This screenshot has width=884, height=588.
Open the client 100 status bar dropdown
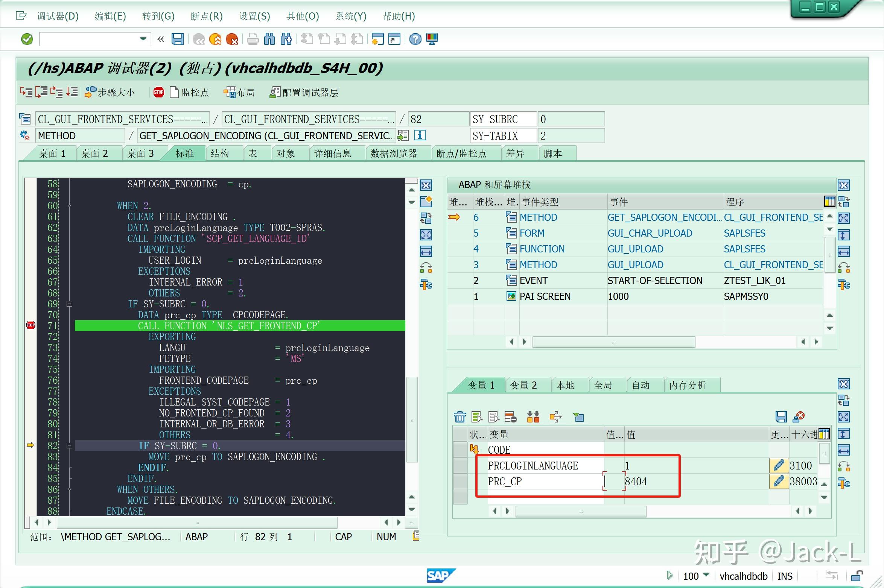tap(706, 575)
